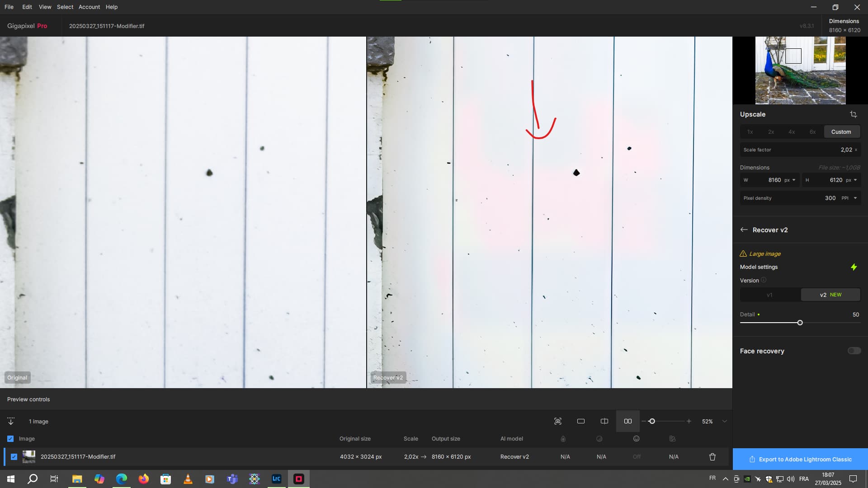Viewport: 868px width, 488px height.
Task: Open the crop tool next to Upscale
Action: click(x=853, y=114)
